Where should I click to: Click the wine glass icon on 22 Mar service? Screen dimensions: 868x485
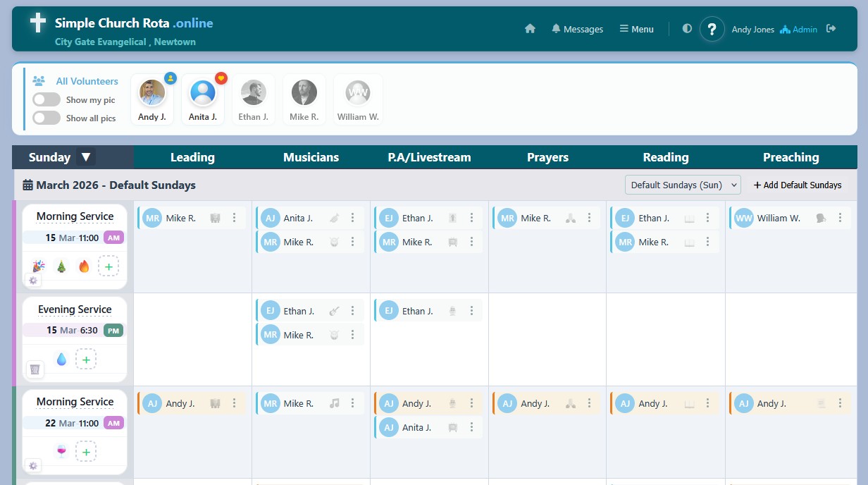(x=61, y=451)
